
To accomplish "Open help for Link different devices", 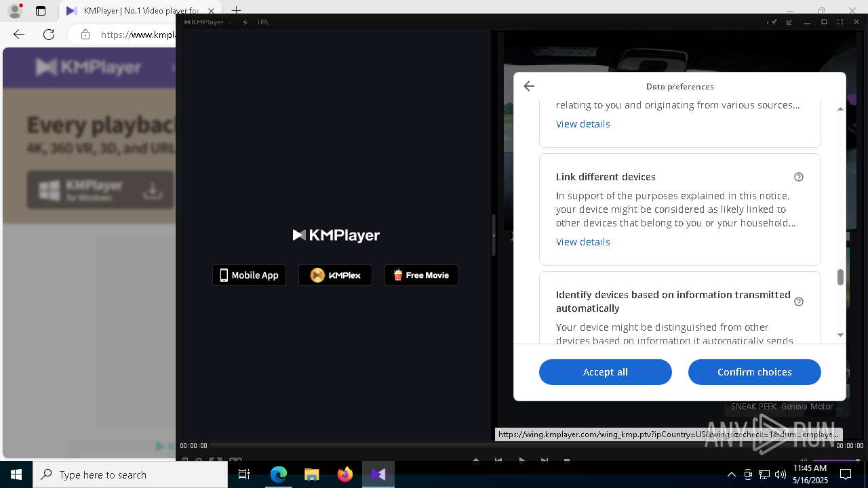I will [799, 177].
